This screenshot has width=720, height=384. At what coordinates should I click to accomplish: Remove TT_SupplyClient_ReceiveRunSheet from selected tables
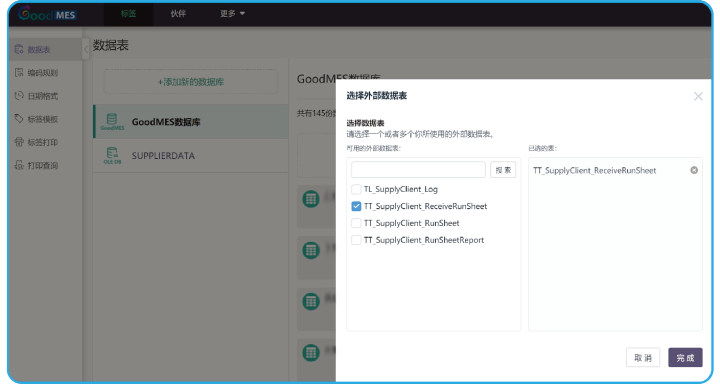tap(694, 170)
